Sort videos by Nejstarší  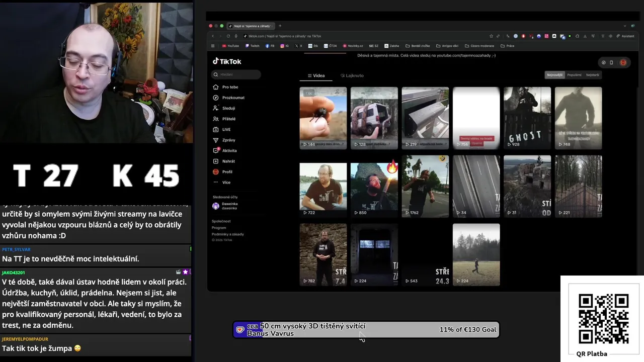(x=593, y=75)
